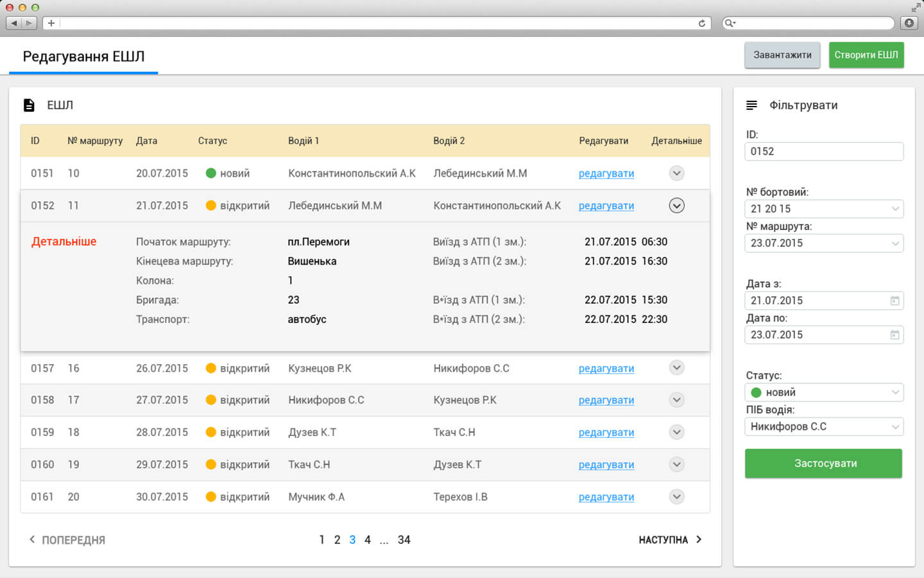Click the ID column header
Viewport: 924px width, 578px height.
click(x=35, y=141)
